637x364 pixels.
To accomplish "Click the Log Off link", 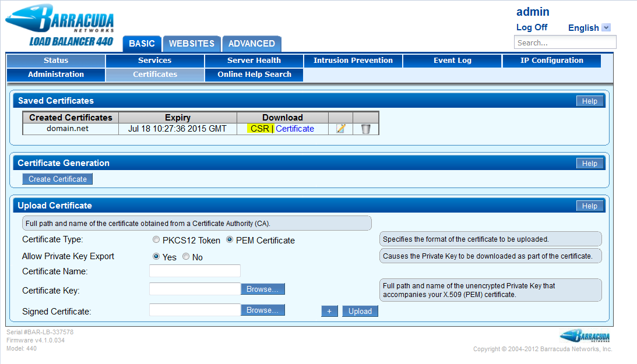I will [x=532, y=27].
